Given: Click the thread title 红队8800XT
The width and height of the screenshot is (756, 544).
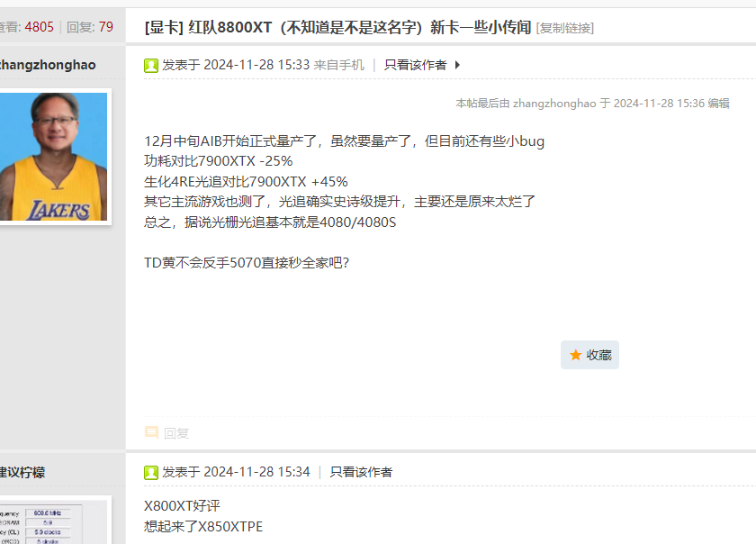Looking at the screenshot, I should point(360,28).
